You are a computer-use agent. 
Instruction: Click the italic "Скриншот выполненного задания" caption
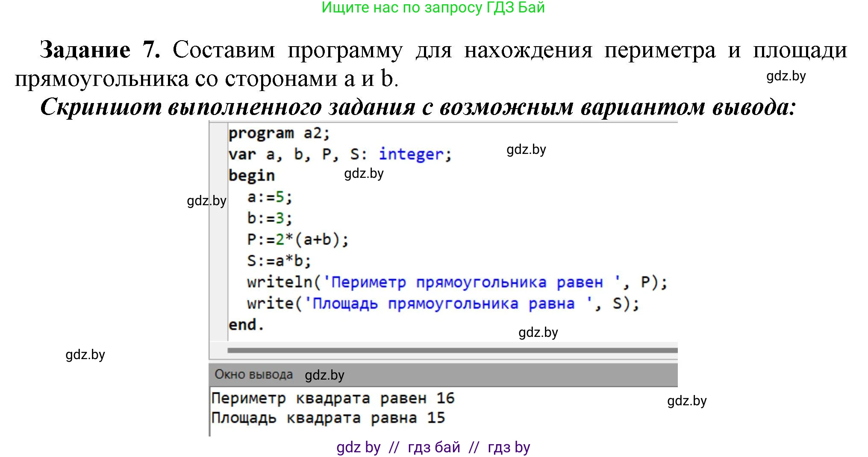[227, 107]
